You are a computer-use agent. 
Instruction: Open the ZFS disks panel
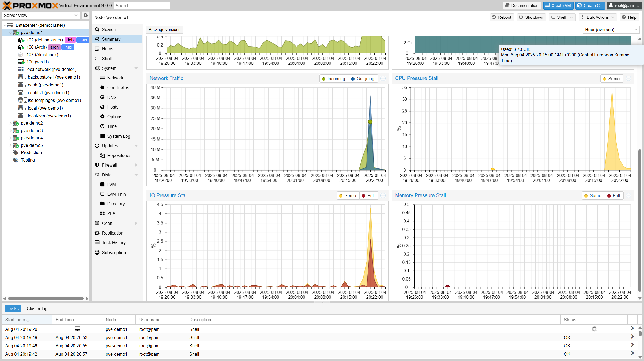click(x=111, y=213)
